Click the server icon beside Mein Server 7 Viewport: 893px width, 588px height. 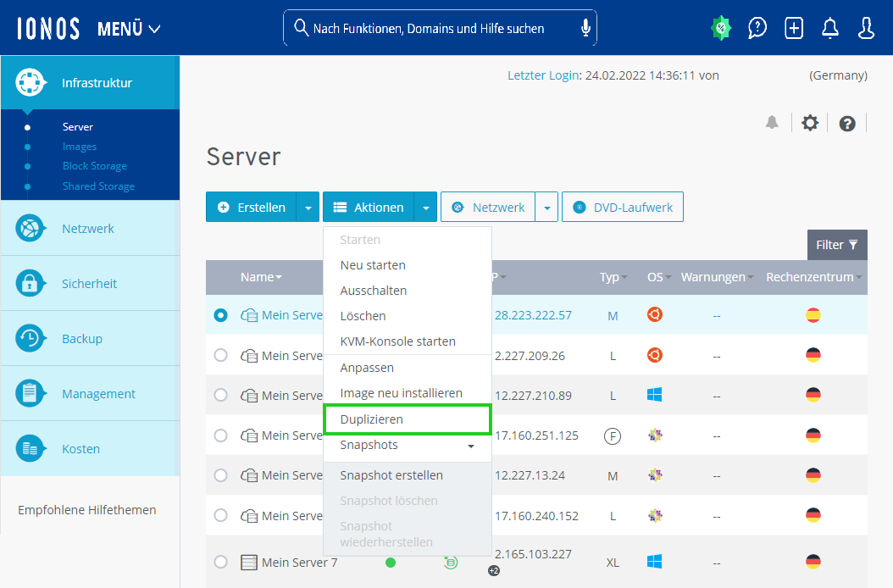pyautogui.click(x=249, y=563)
